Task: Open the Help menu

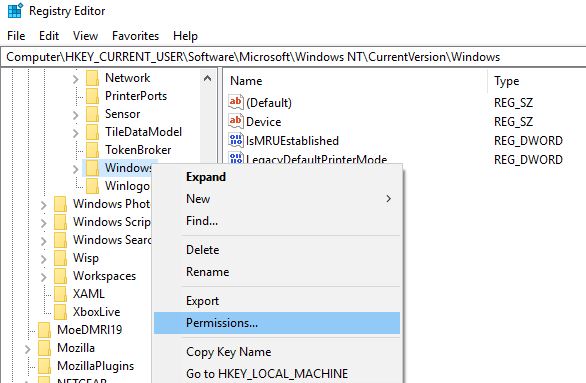Action: [x=185, y=36]
